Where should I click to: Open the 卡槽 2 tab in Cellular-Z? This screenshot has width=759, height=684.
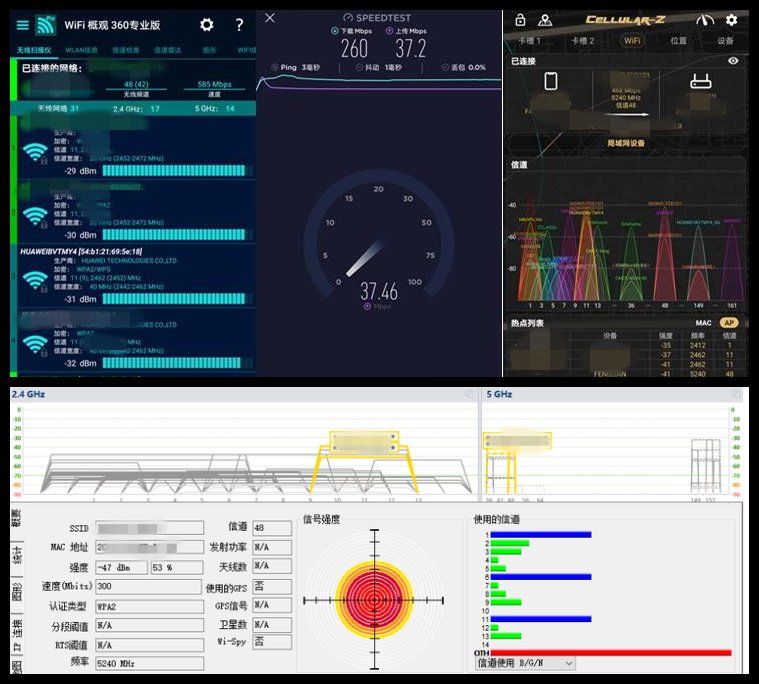[582, 41]
